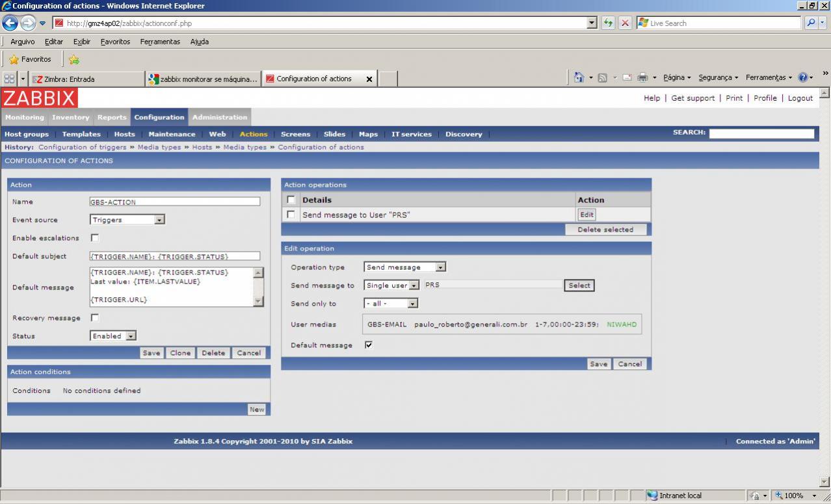Enable the escalations checkbox
This screenshot has height=504, width=831.
[95, 238]
